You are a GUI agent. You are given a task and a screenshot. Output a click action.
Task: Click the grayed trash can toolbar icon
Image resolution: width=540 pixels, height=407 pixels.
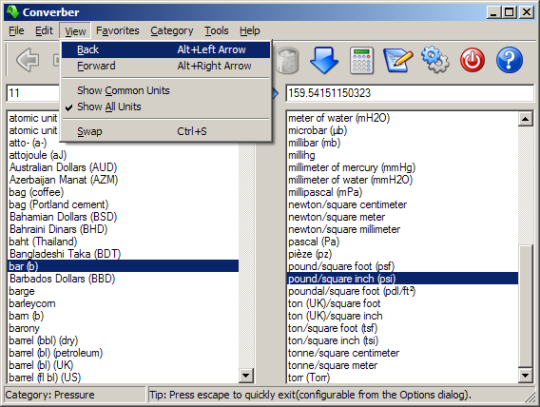[x=287, y=60]
